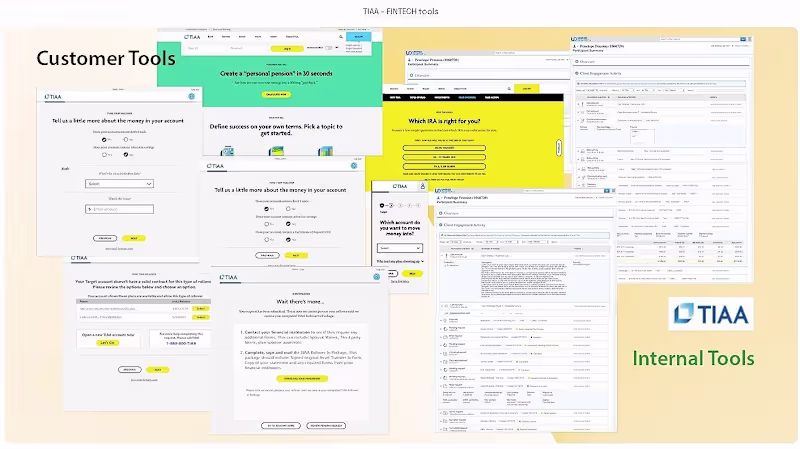Viewport: 800px width, 449px height.
Task: Click help icon in 'Wait there's more' window
Action: [377, 277]
